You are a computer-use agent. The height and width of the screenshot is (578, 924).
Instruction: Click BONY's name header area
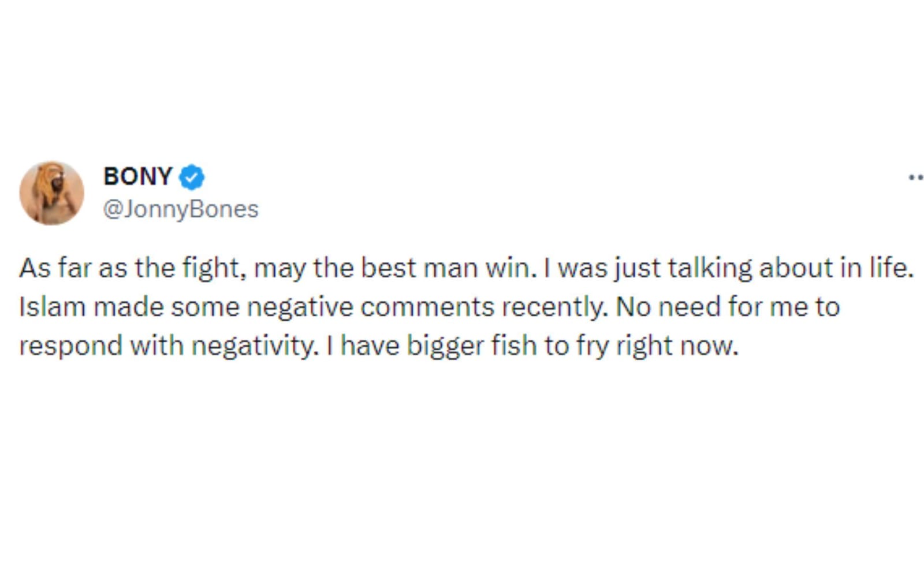coord(137,176)
